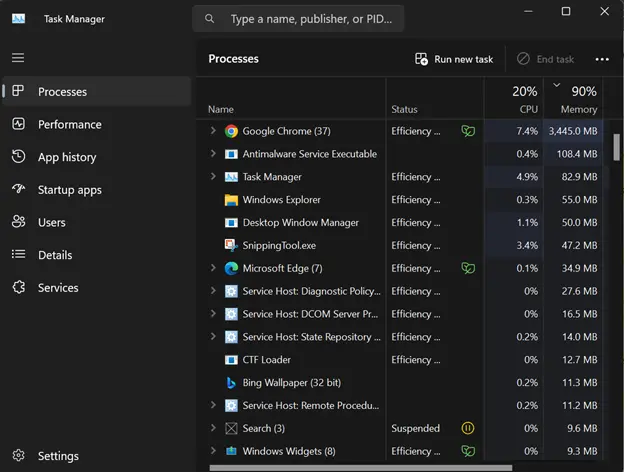
Task: Expand the Task Manager process group
Action: (213, 176)
